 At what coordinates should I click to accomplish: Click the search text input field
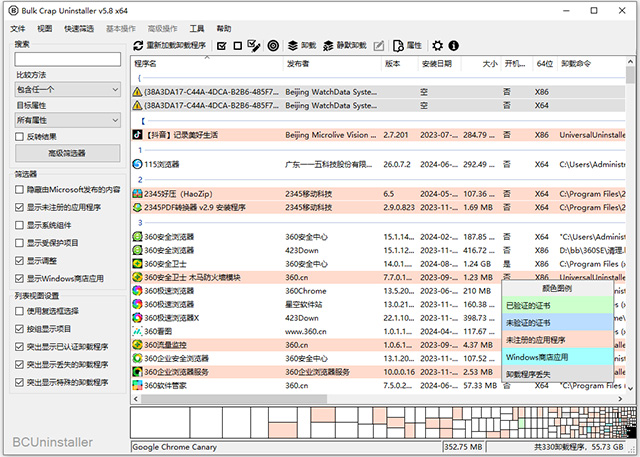(67, 59)
